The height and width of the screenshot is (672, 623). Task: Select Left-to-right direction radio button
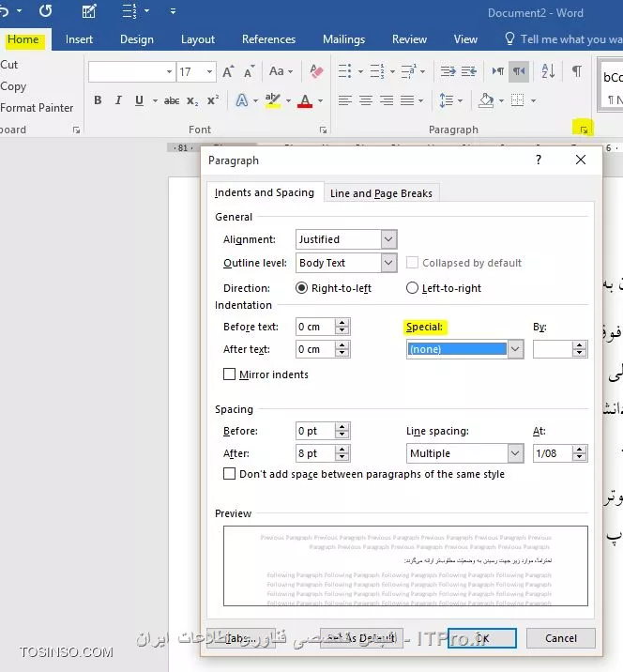point(412,288)
